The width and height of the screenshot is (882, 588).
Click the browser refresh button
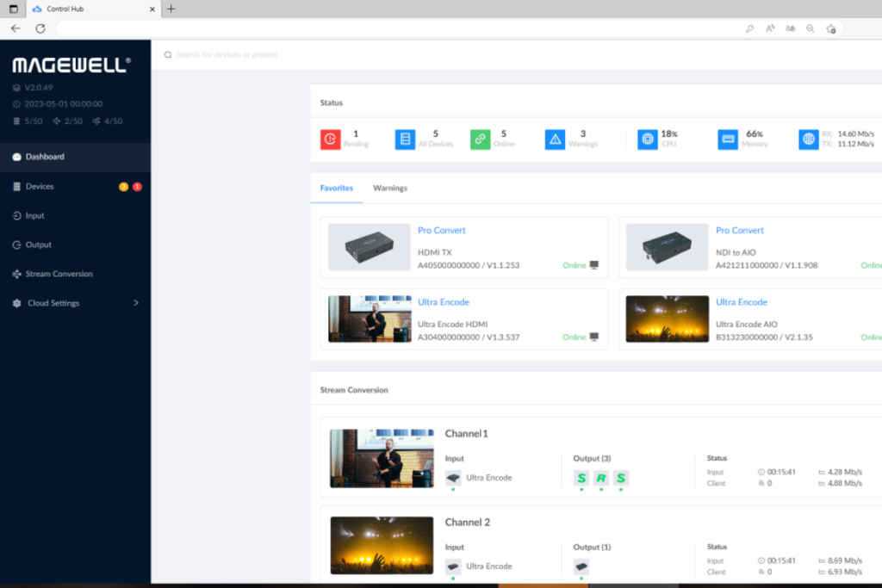pos(40,28)
